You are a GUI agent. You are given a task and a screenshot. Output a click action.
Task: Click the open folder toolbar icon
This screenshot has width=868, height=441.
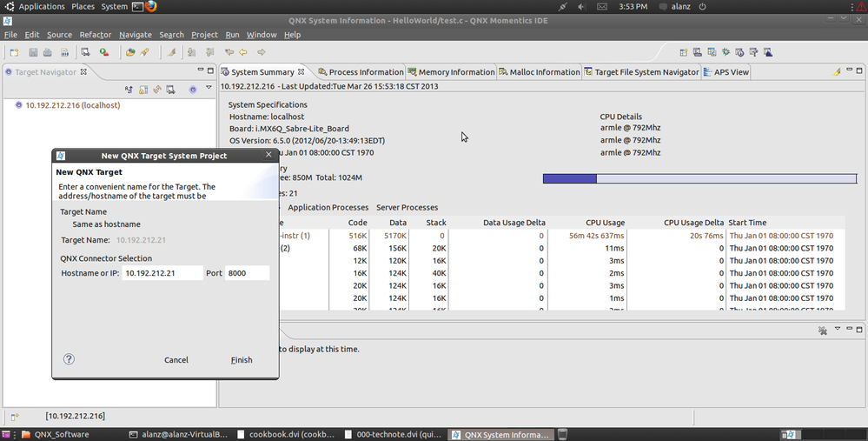pyautogui.click(x=130, y=52)
